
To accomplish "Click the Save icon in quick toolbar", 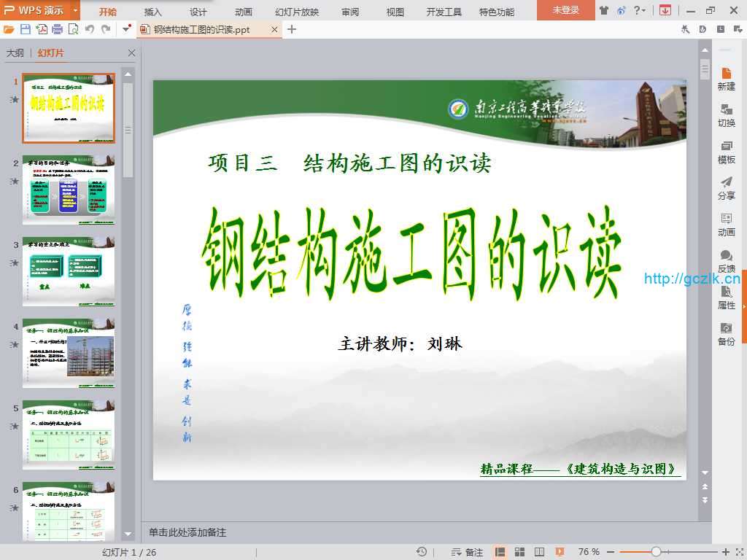I will (26, 29).
